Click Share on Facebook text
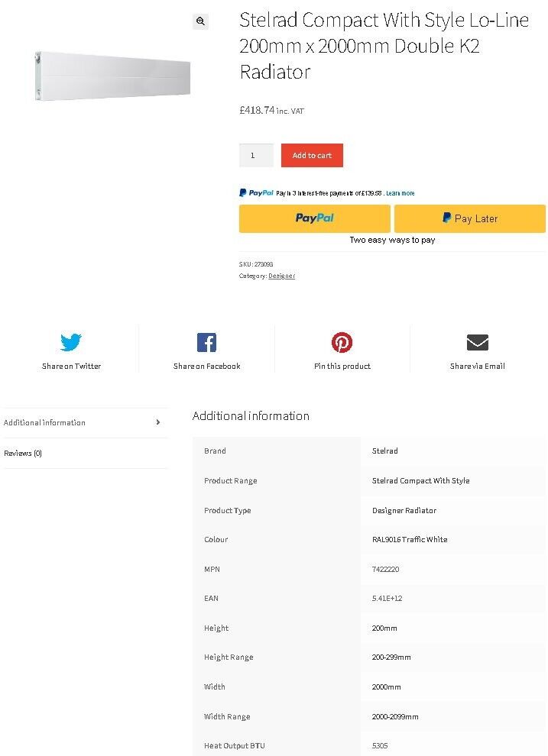 point(206,366)
